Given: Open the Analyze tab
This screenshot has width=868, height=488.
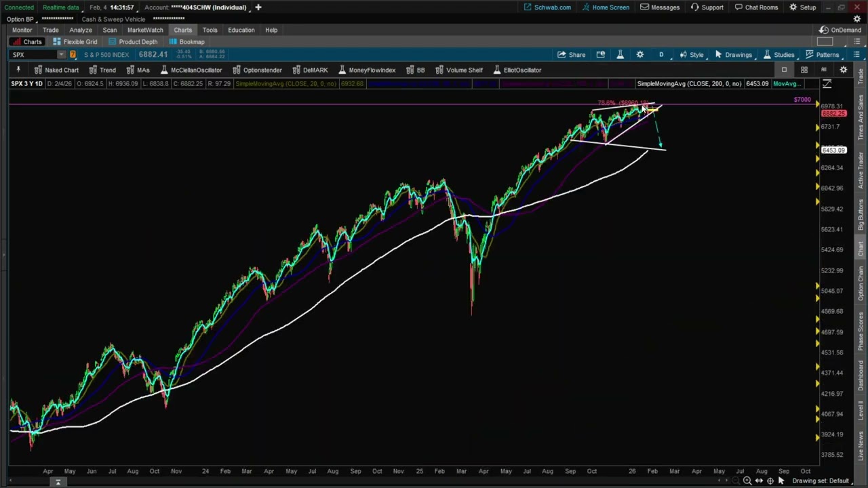Looking at the screenshot, I should 80,30.
